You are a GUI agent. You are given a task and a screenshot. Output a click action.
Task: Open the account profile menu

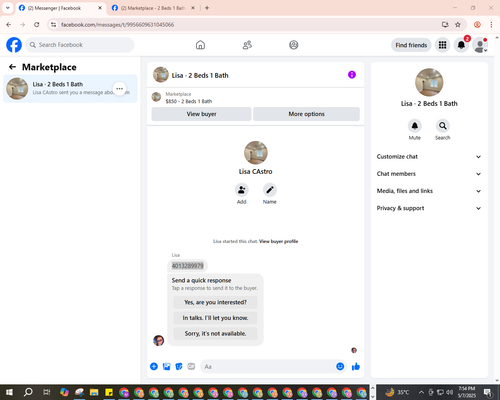pyautogui.click(x=480, y=45)
